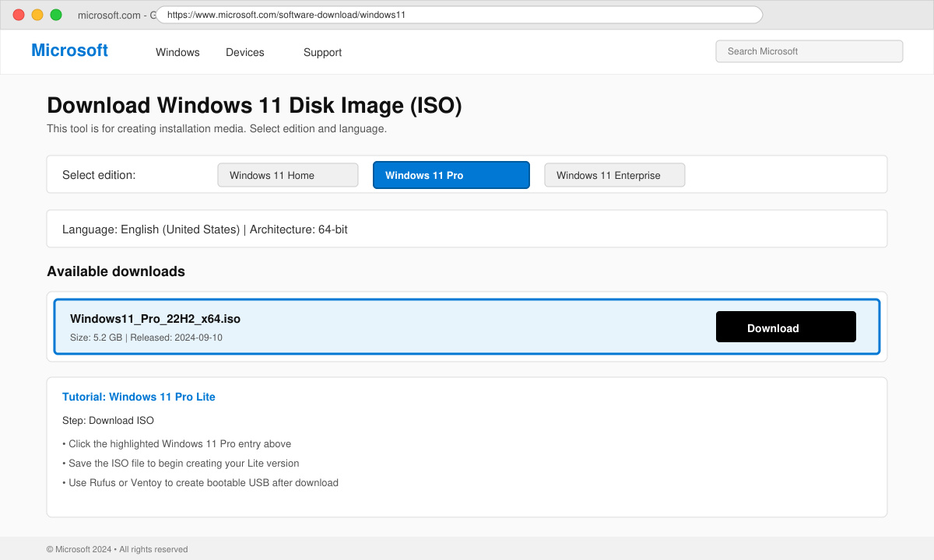Viewport: 934px width, 560px height.
Task: Click the 'Click the highlighted Windows 11 Pro' line
Action: (x=177, y=444)
